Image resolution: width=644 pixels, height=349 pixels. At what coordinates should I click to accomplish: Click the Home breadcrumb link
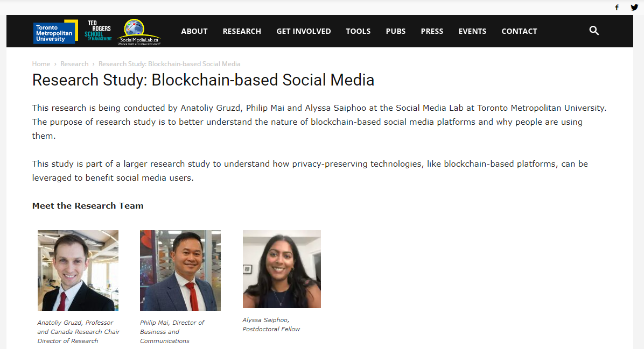point(41,64)
